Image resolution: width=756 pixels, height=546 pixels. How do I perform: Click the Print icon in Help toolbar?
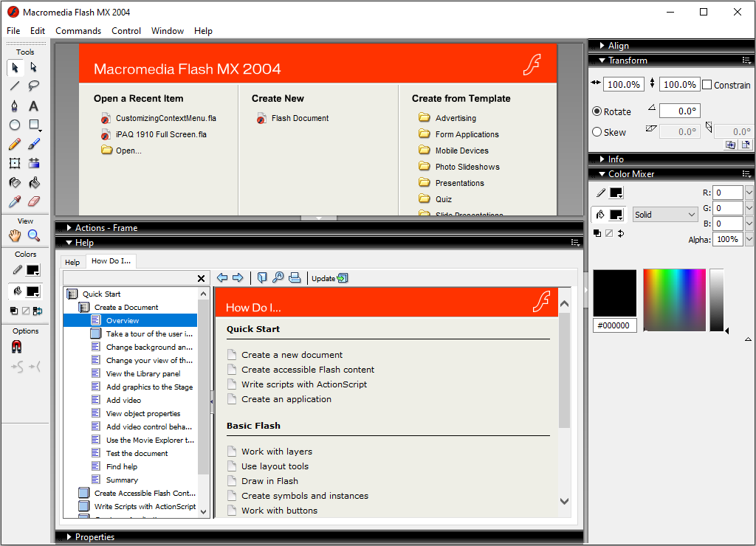tap(295, 277)
